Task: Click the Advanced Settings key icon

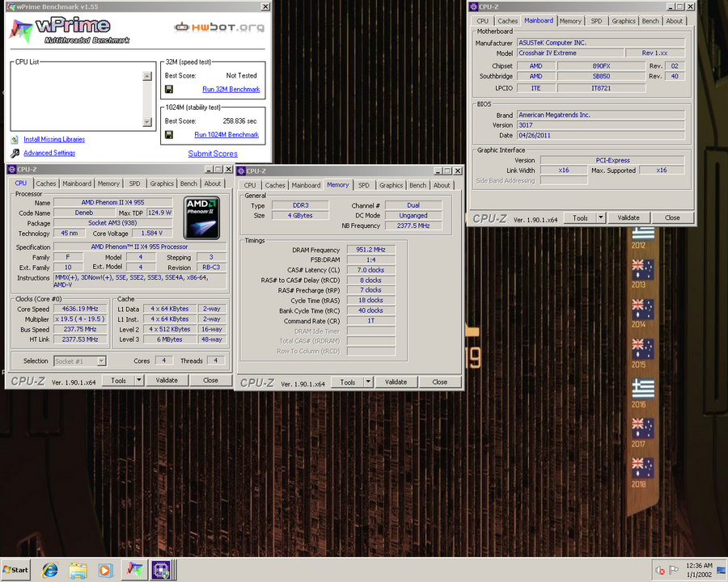Action: (x=15, y=153)
